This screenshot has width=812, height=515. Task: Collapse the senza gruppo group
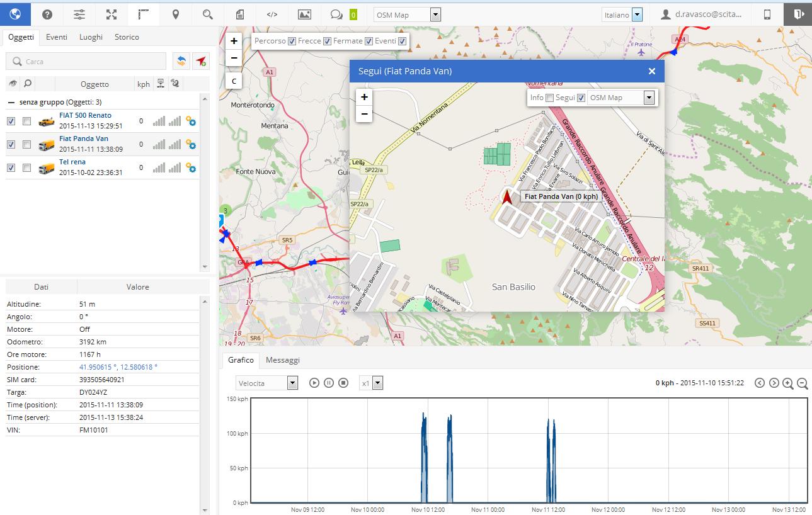coord(11,101)
